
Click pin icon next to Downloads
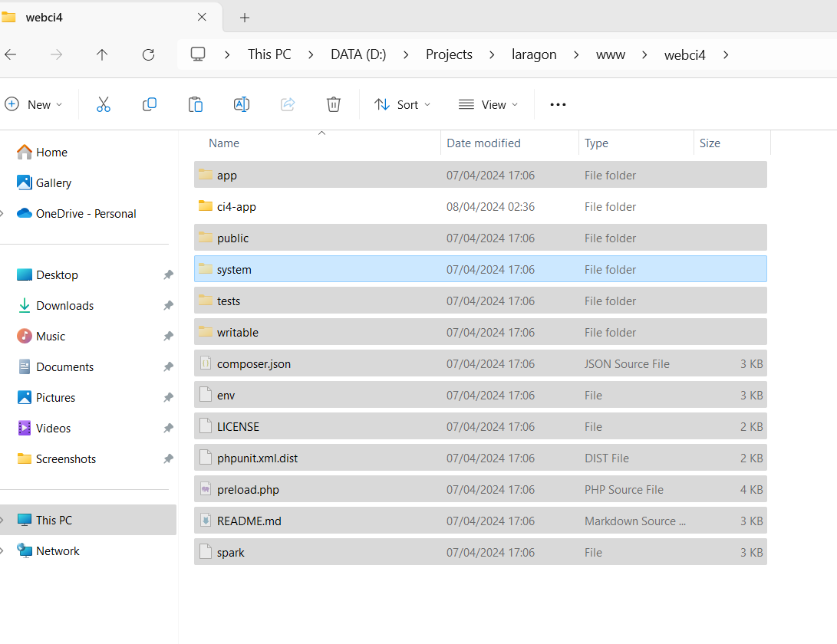coord(168,305)
